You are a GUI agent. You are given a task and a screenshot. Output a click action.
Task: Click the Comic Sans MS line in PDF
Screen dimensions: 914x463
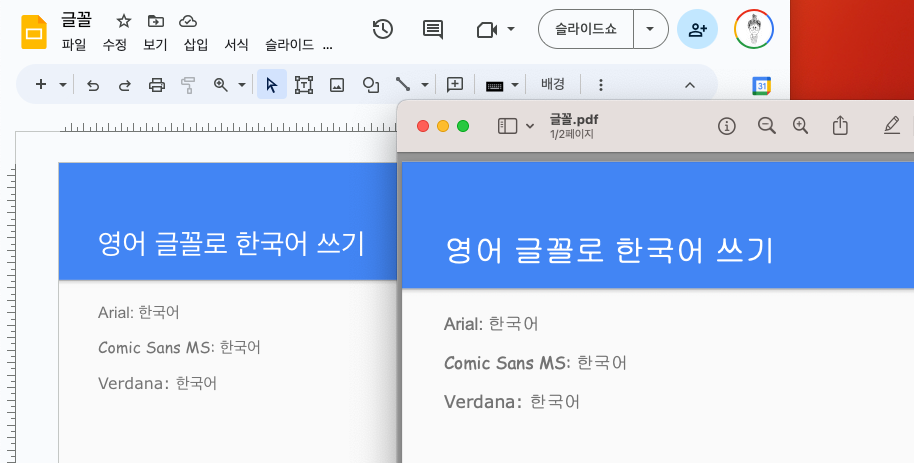tap(535, 363)
